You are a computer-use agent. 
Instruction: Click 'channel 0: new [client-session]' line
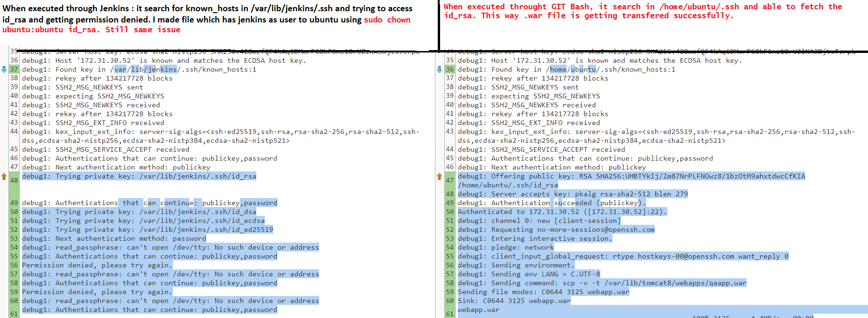(x=539, y=221)
